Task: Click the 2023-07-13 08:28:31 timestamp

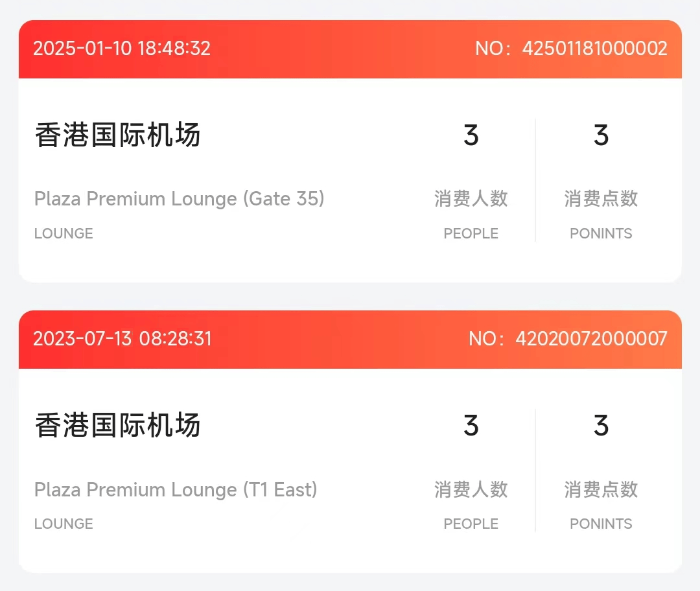Action: [122, 339]
